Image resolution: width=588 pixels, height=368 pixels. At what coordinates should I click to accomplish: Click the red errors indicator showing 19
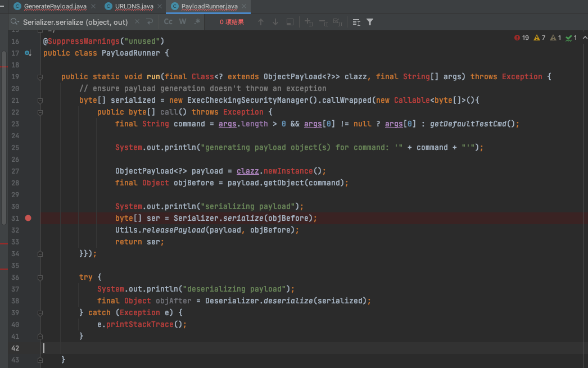pos(522,38)
